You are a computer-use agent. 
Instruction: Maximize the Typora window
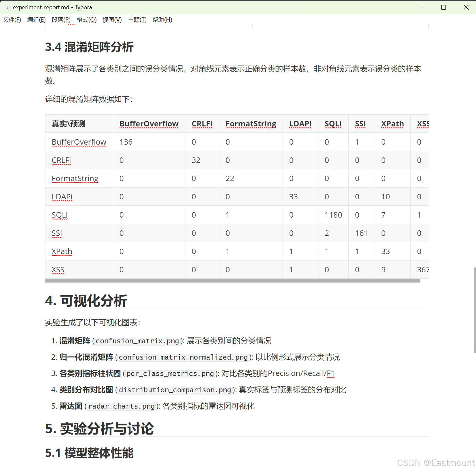443,7
